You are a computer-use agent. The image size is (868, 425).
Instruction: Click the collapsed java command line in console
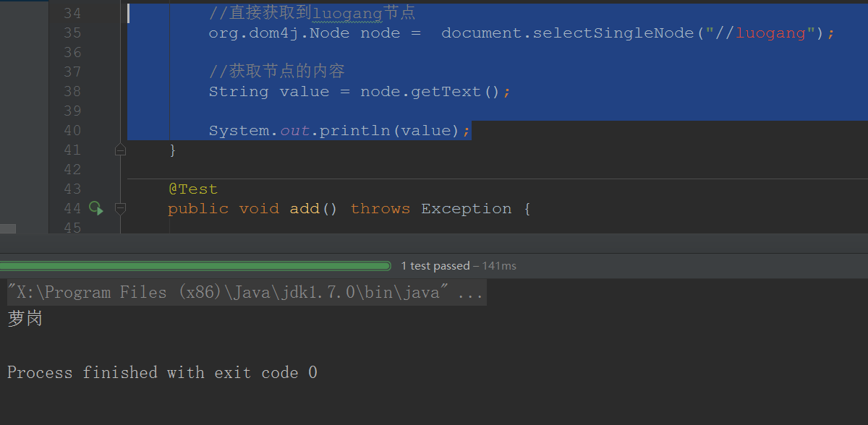click(245, 293)
